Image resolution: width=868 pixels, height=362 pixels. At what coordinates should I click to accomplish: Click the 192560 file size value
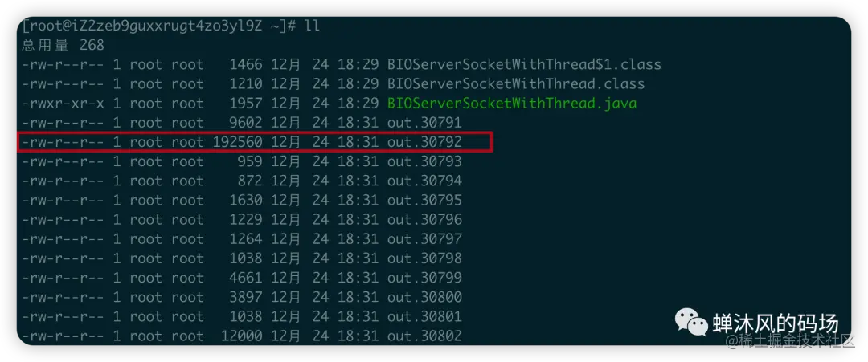(237, 142)
